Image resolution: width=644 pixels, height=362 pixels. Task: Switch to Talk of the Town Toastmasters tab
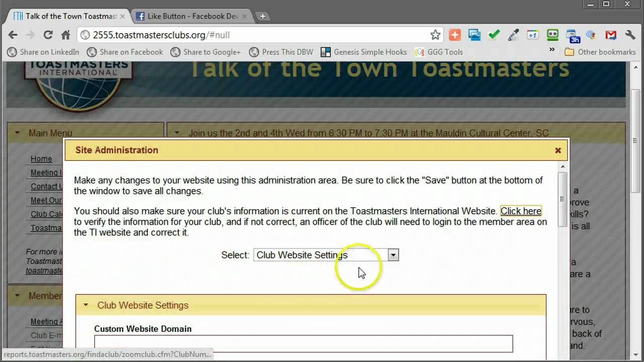(68, 16)
